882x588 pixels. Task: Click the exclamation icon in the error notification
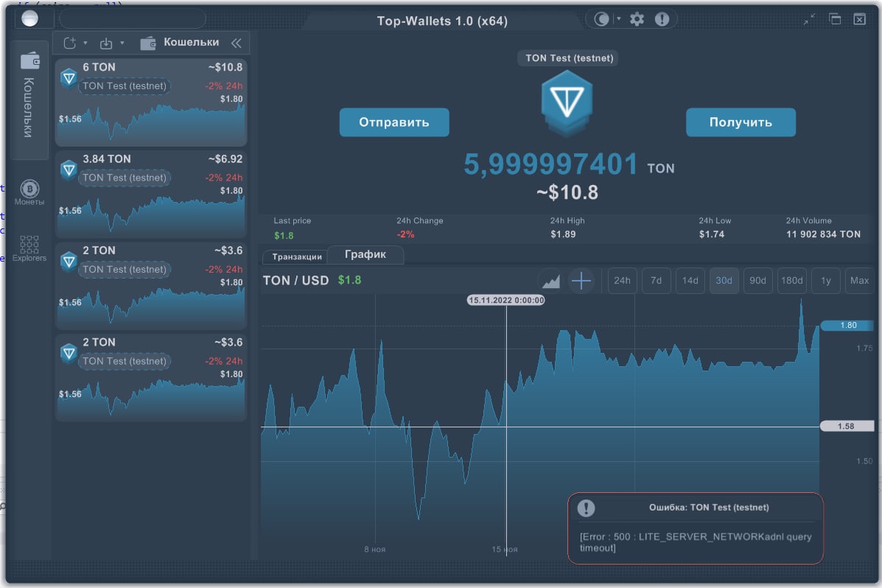click(x=586, y=508)
